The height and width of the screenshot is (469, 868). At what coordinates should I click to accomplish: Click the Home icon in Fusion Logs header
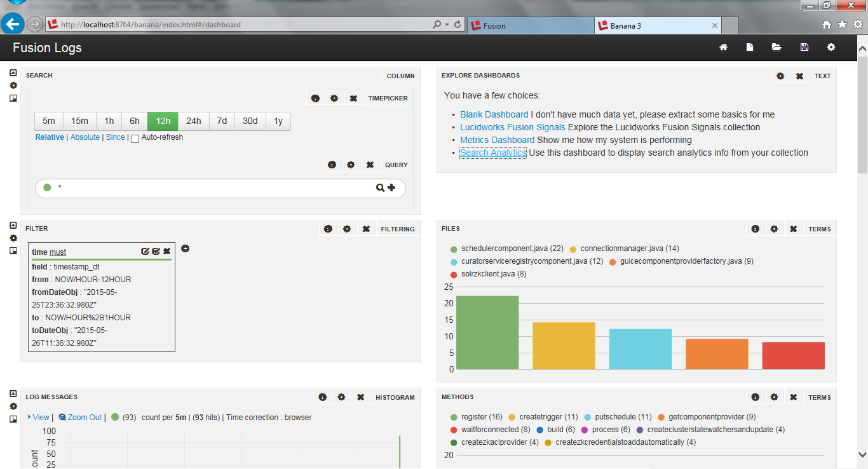tap(723, 48)
